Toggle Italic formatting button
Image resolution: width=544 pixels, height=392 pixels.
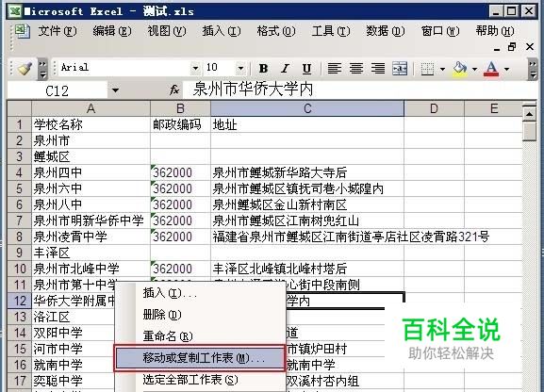pyautogui.click(x=285, y=69)
